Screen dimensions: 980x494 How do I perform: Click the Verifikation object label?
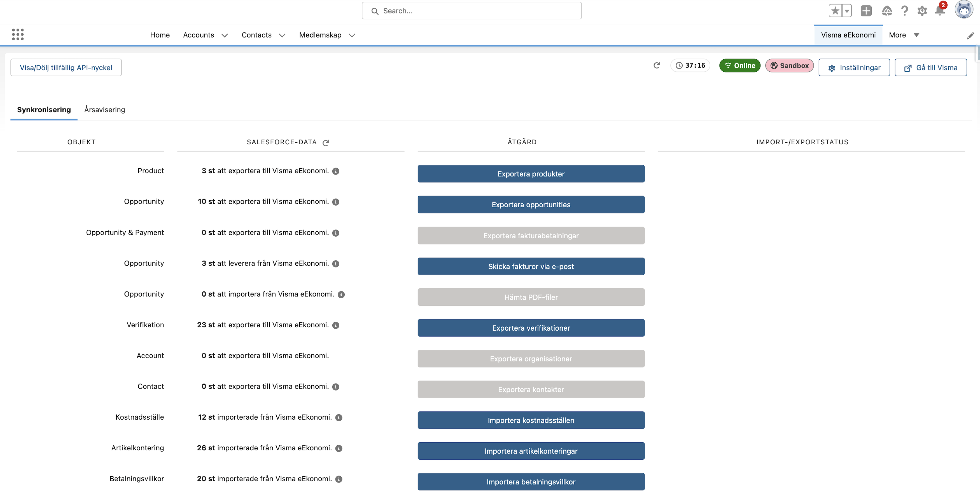tap(145, 325)
